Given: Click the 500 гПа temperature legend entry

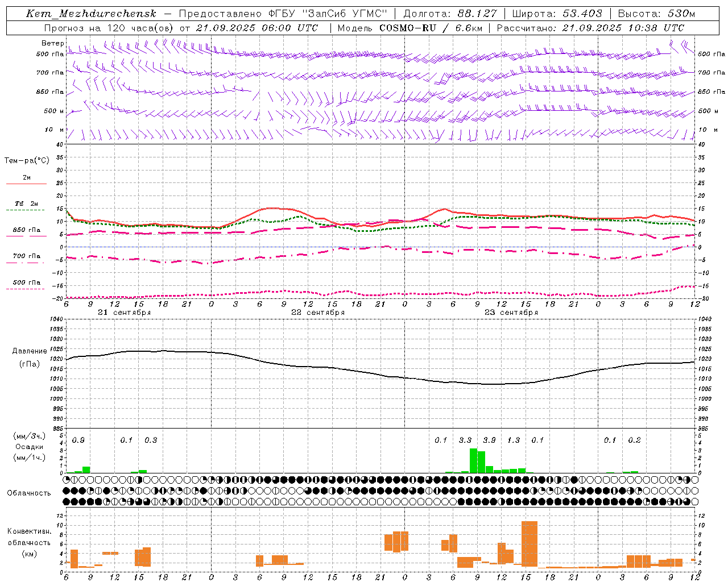Looking at the screenshot, I should pyautogui.click(x=26, y=282).
